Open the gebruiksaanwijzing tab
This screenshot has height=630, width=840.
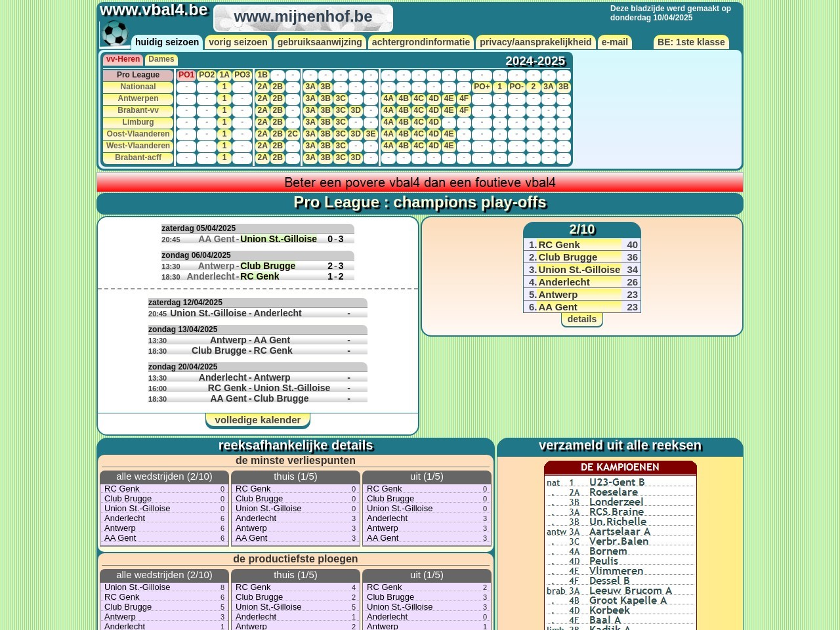point(320,42)
